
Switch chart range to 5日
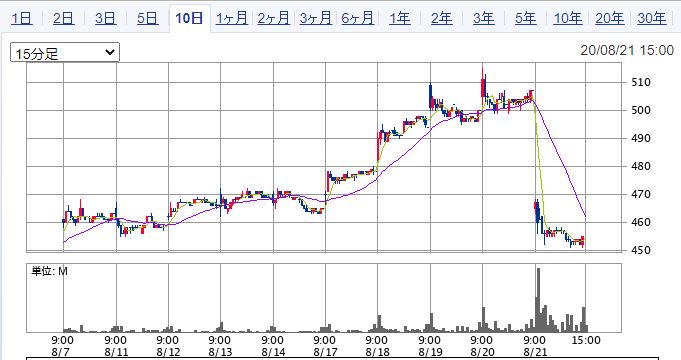click(148, 19)
